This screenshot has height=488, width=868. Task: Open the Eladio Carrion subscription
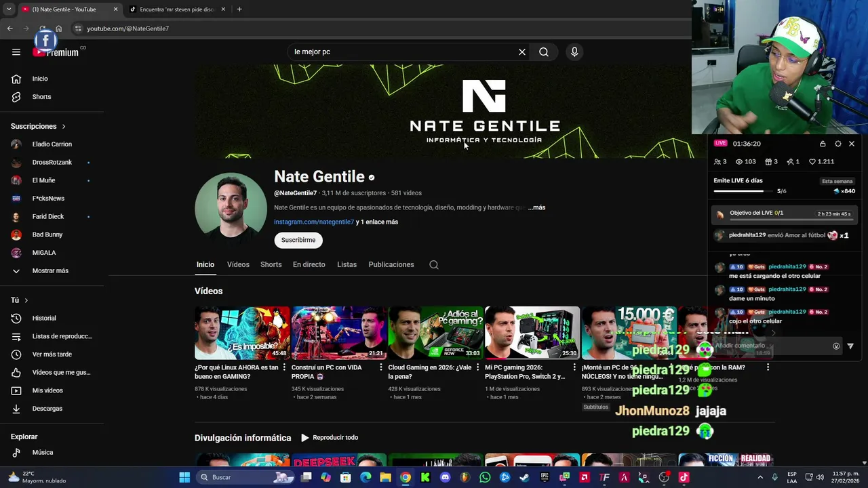coord(52,144)
